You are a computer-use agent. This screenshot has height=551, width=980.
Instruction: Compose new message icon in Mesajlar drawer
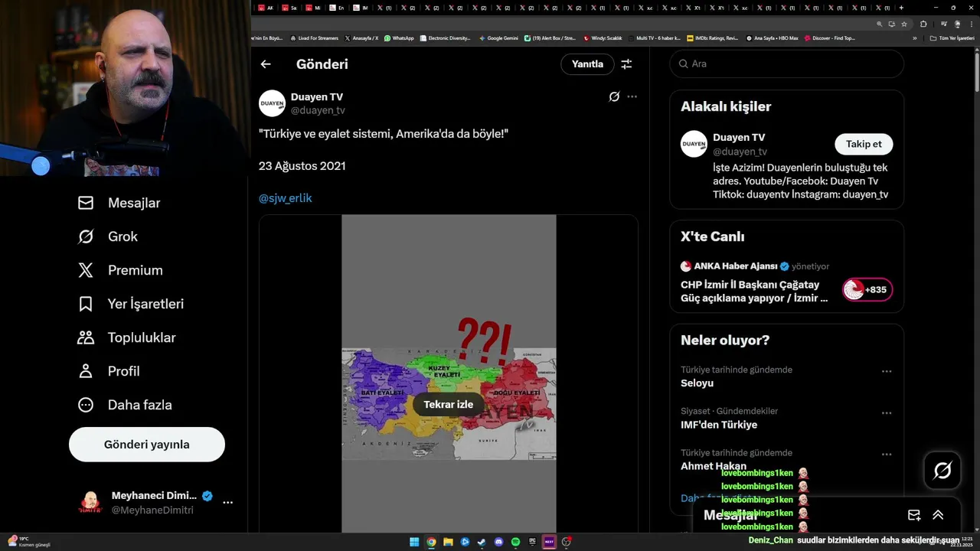click(x=914, y=515)
